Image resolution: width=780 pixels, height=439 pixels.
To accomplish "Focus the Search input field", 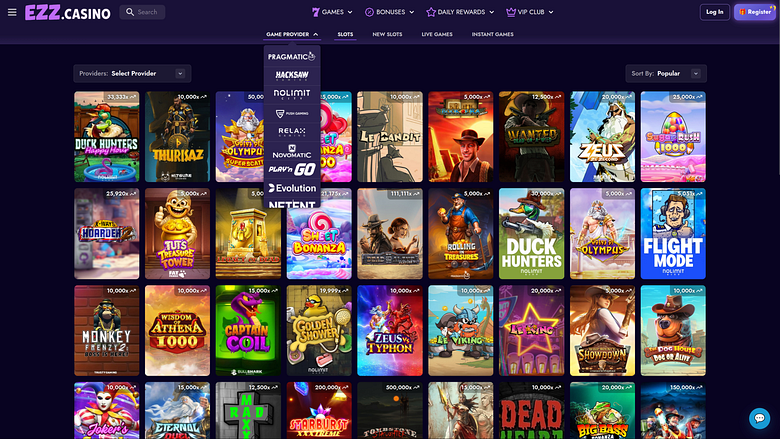I will [x=142, y=12].
